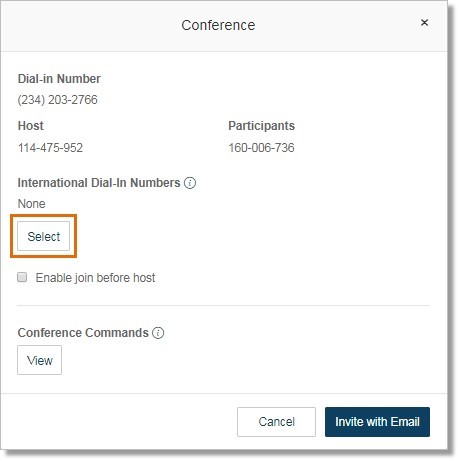Click the Conference dialog title

click(x=218, y=25)
